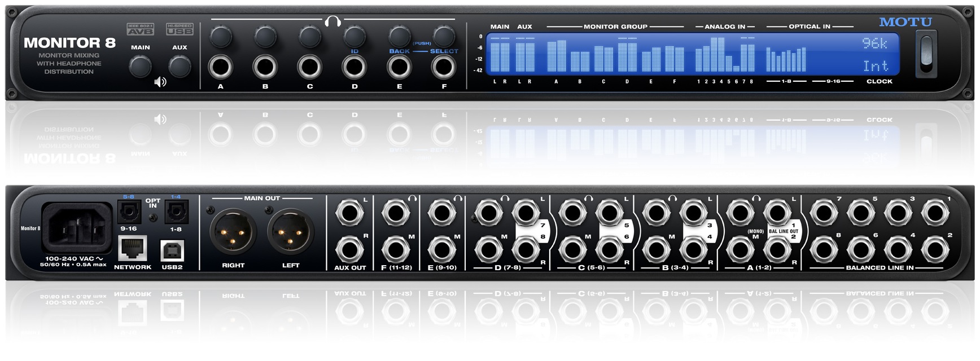Click the MONITOR GROUP heading
This screenshot has height=361, width=980.
[615, 27]
